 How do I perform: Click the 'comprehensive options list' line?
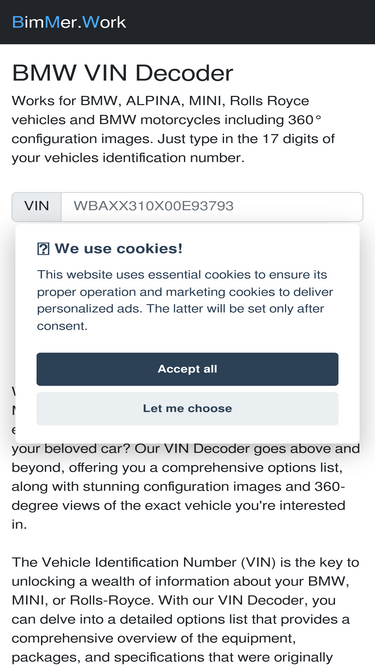coord(176,467)
